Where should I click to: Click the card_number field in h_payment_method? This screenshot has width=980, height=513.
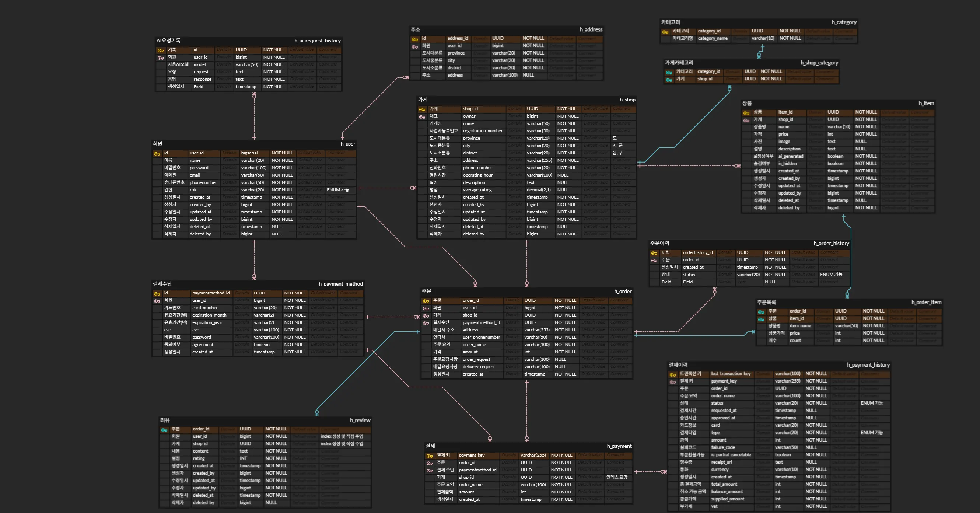205,308
